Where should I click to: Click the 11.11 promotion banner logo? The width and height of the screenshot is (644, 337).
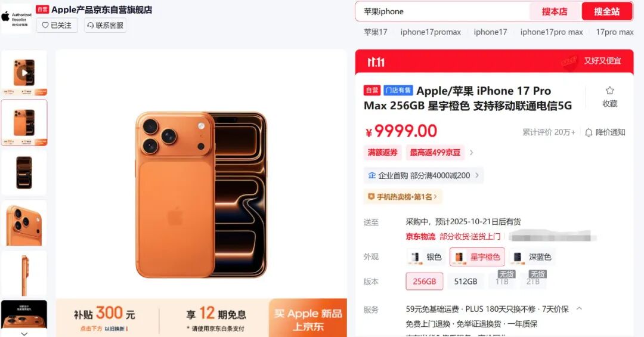[376, 62]
